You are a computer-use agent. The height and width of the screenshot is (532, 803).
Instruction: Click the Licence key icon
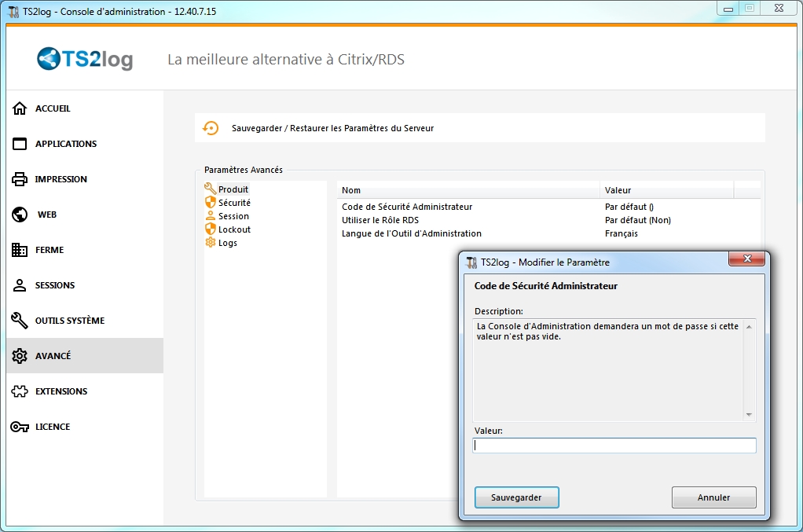pos(20,427)
